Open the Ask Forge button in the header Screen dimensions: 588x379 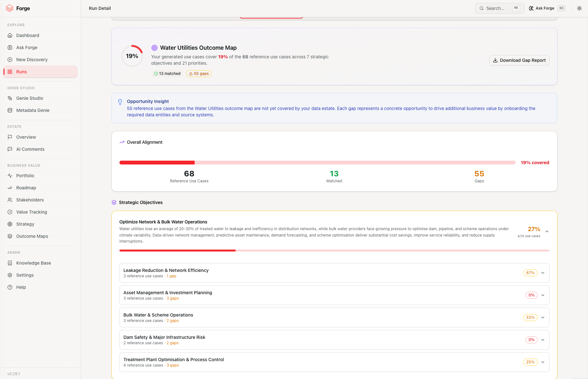[547, 8]
